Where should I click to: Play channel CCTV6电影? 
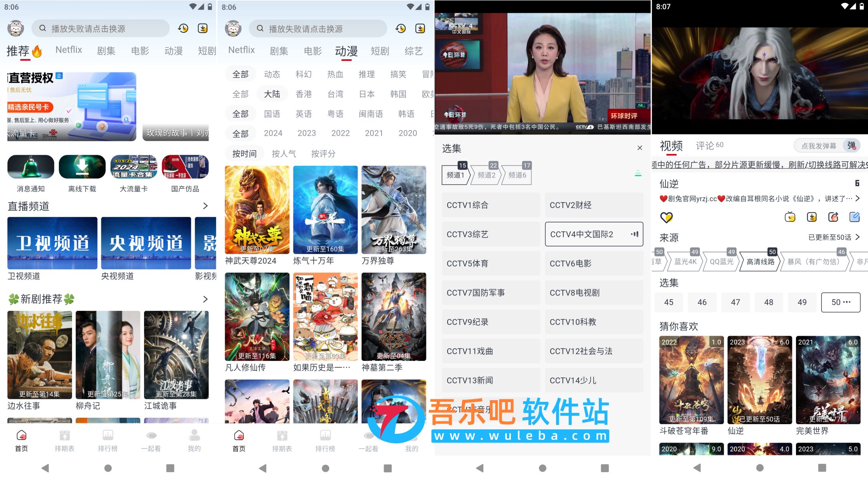point(594,264)
